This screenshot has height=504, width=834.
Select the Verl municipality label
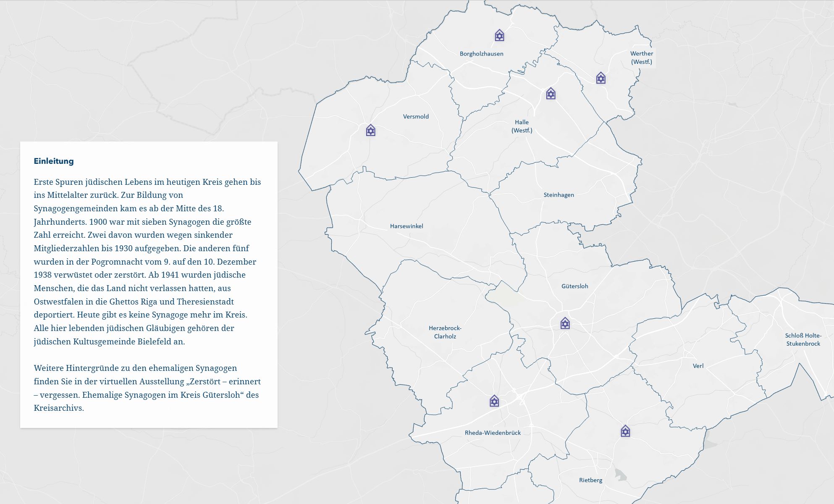click(x=698, y=366)
